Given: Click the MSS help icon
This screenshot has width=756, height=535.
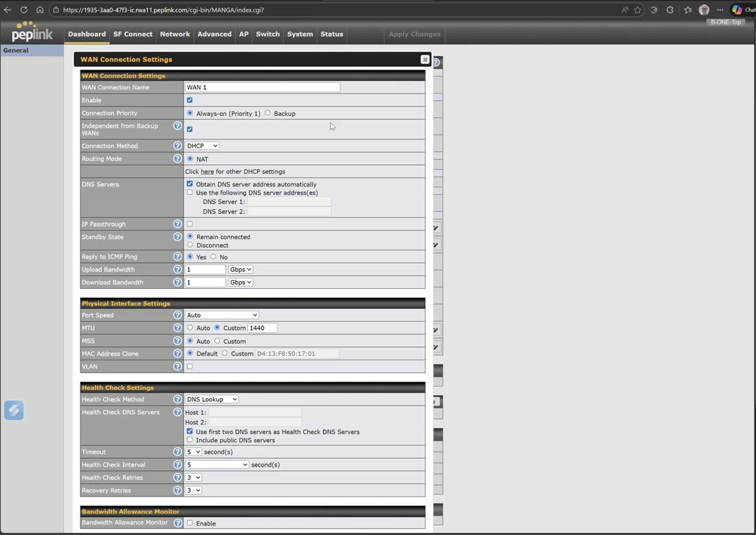Looking at the screenshot, I should (177, 340).
